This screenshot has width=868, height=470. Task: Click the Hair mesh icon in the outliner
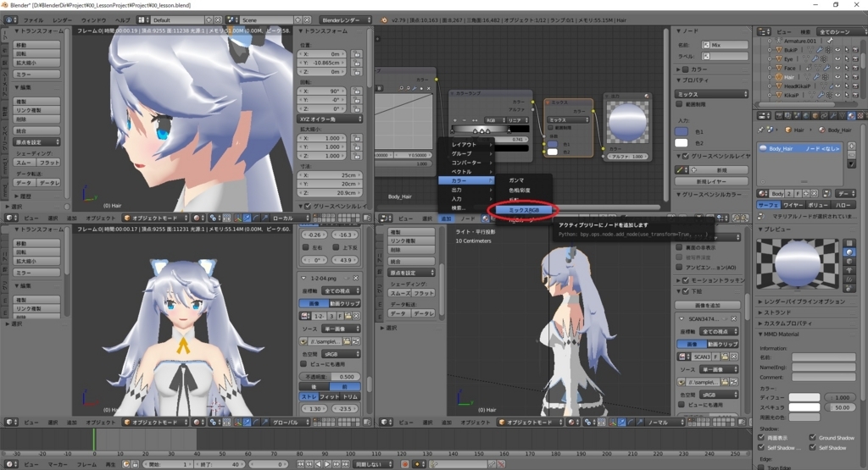pos(779,77)
